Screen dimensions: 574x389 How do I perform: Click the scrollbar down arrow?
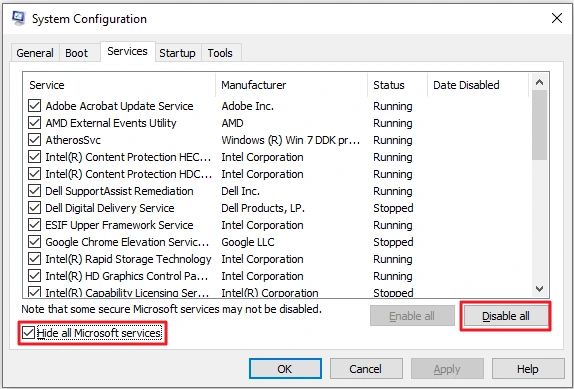(x=539, y=289)
